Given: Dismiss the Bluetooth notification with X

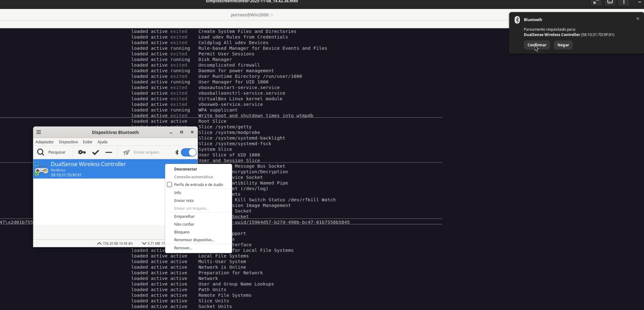Looking at the screenshot, I should coord(638,19).
